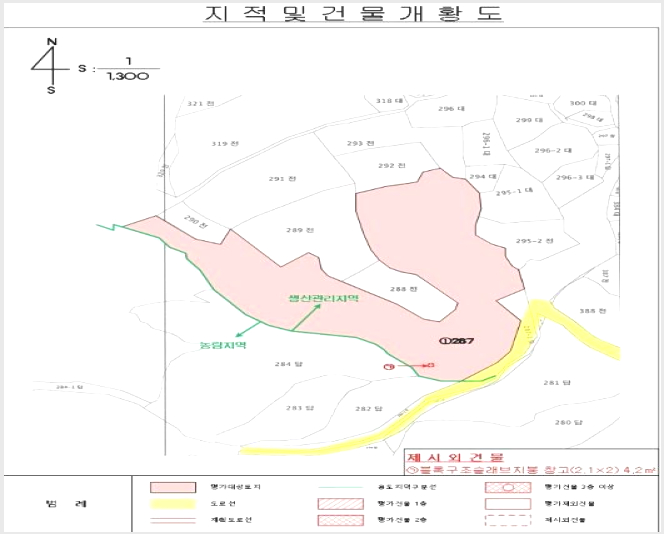Viewport: 664px width, 534px height.
Task: Click the 블록구조슬래브지붕 창고 description line
Action: [531, 470]
